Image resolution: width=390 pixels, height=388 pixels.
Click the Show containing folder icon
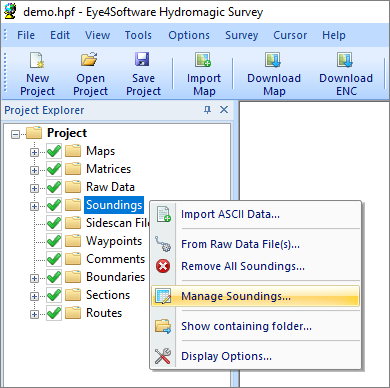click(163, 326)
